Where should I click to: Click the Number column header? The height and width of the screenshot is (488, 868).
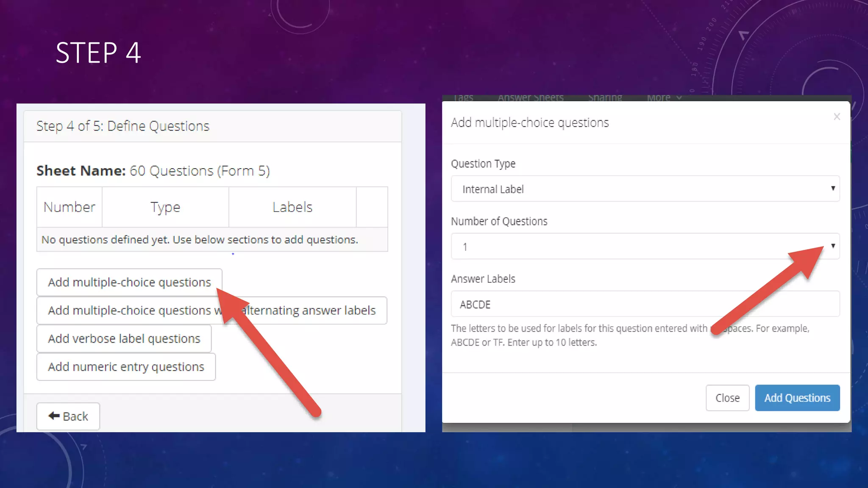(x=70, y=207)
